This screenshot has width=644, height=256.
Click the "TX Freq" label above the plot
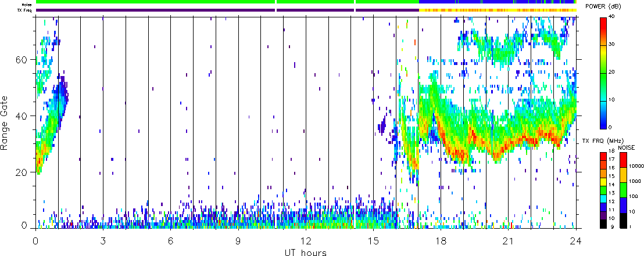pos(24,9)
